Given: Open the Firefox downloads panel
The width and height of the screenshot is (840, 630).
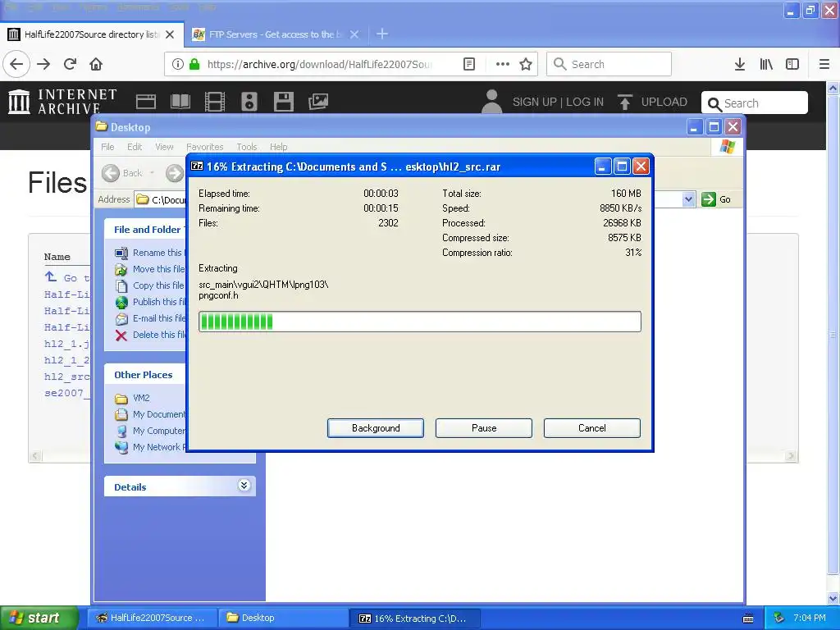Looking at the screenshot, I should click(x=739, y=64).
